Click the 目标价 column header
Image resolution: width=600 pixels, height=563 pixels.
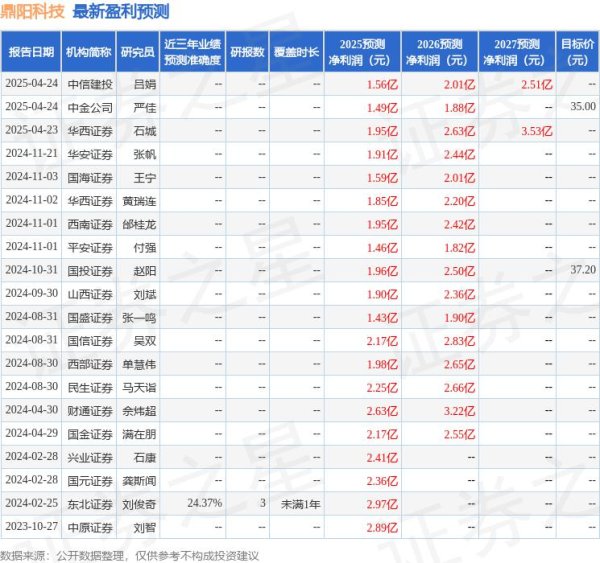[x=577, y=51]
